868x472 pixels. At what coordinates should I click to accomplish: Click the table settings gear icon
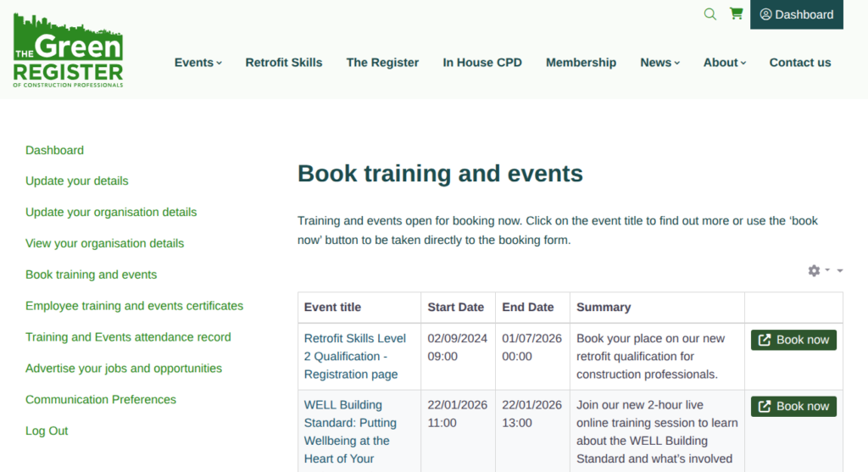[x=815, y=270]
